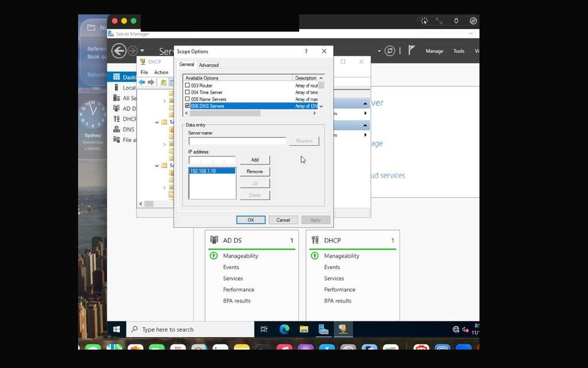Switch to the Advanced tab
This screenshot has height=368, width=588.
pos(209,65)
